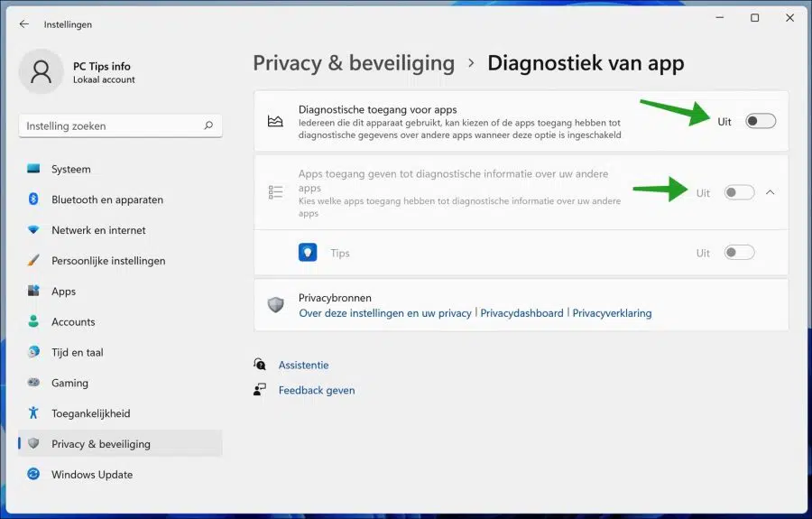The height and width of the screenshot is (519, 812).
Task: Select Gaming in sidebar
Action: [120, 383]
